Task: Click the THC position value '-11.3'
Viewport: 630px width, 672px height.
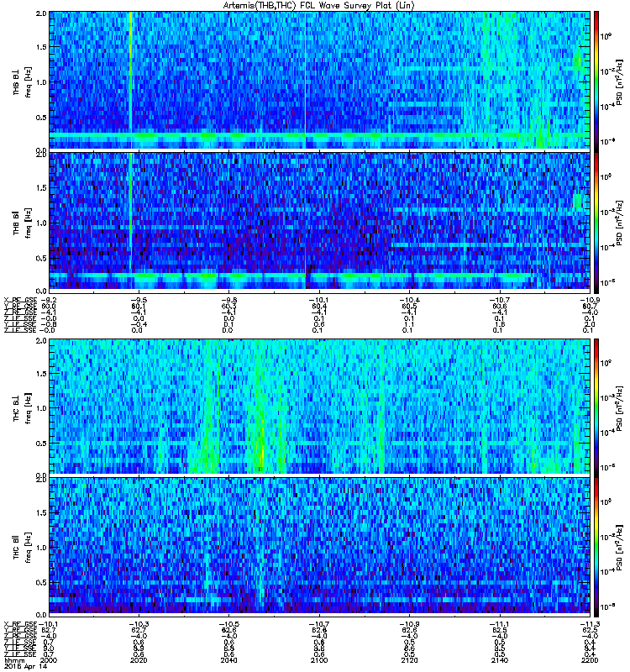Action: (x=590, y=624)
